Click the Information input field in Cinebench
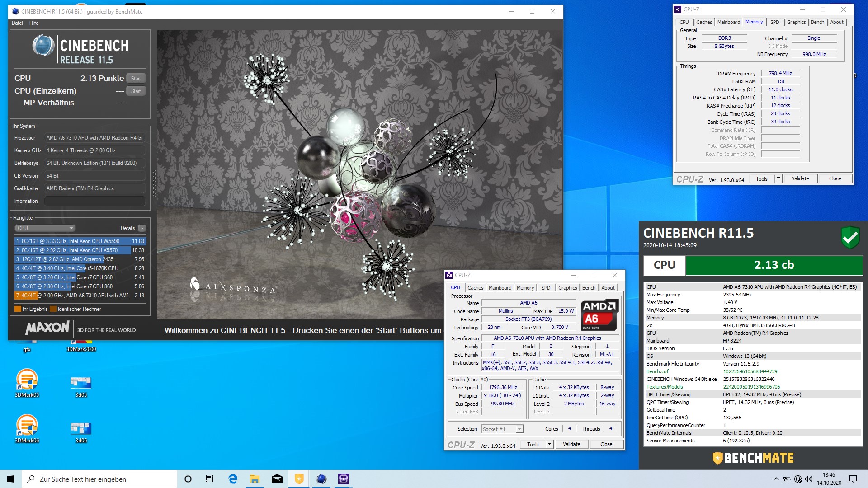 click(95, 201)
